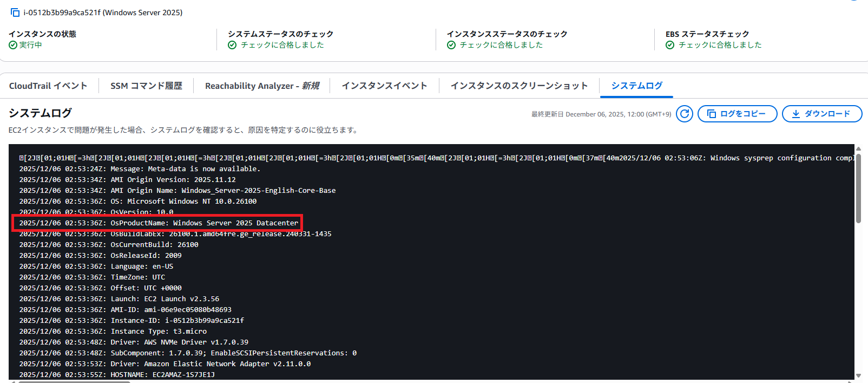Screen dimensions: 868x383
Task: Click the 実行中 instance state text
Action: click(x=31, y=45)
